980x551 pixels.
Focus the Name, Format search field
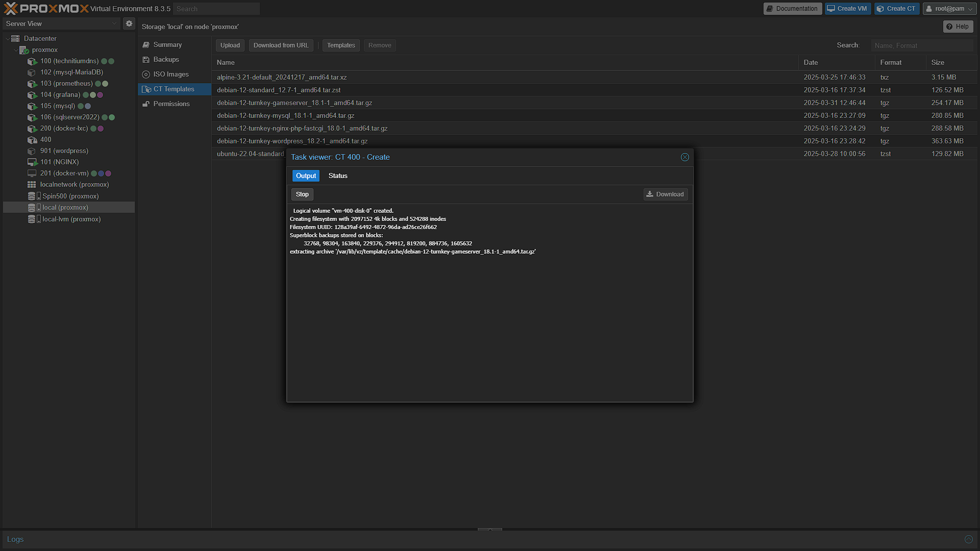pyautogui.click(x=922, y=45)
